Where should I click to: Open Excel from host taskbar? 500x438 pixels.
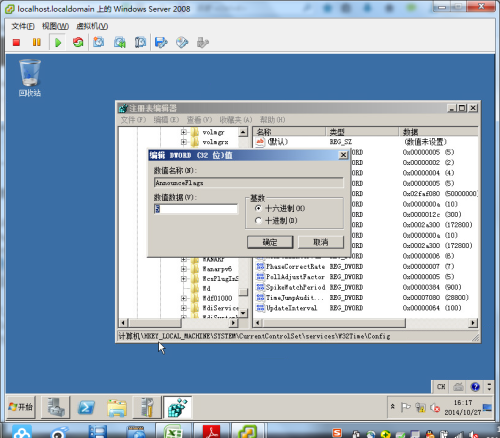click(x=173, y=431)
